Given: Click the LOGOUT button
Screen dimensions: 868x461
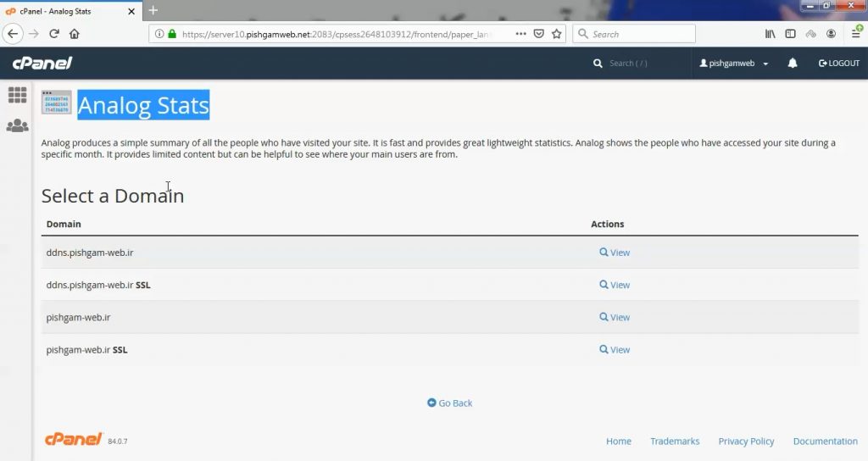Looking at the screenshot, I should click(x=838, y=63).
